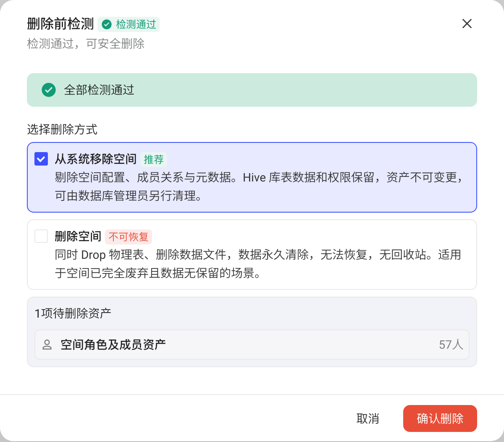Click the 选择删除方式 label

click(x=62, y=129)
